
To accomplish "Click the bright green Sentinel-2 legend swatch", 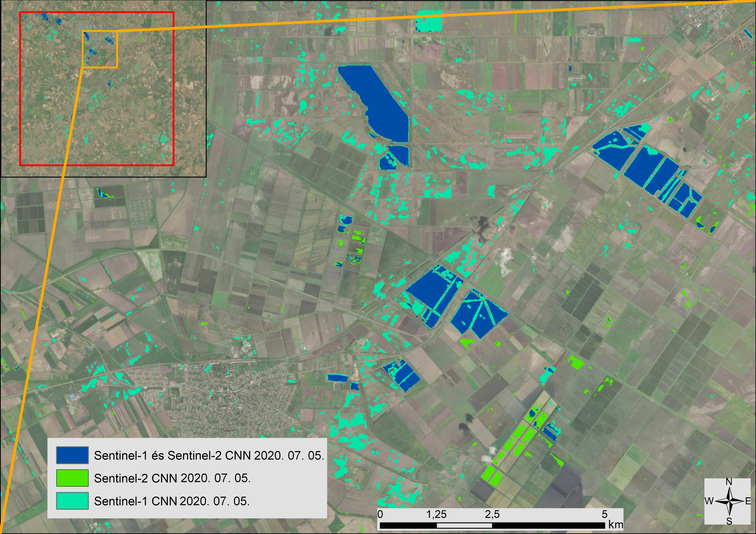I will [x=72, y=478].
